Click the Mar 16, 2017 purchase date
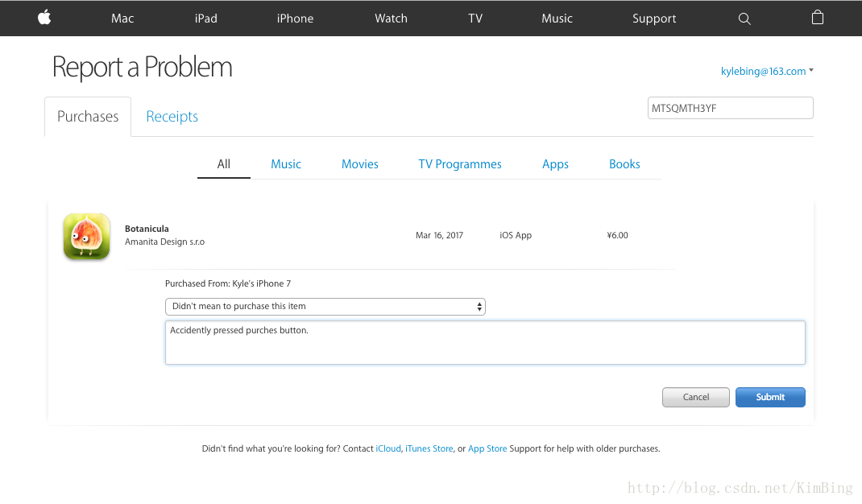This screenshot has height=504, width=862. coord(439,235)
